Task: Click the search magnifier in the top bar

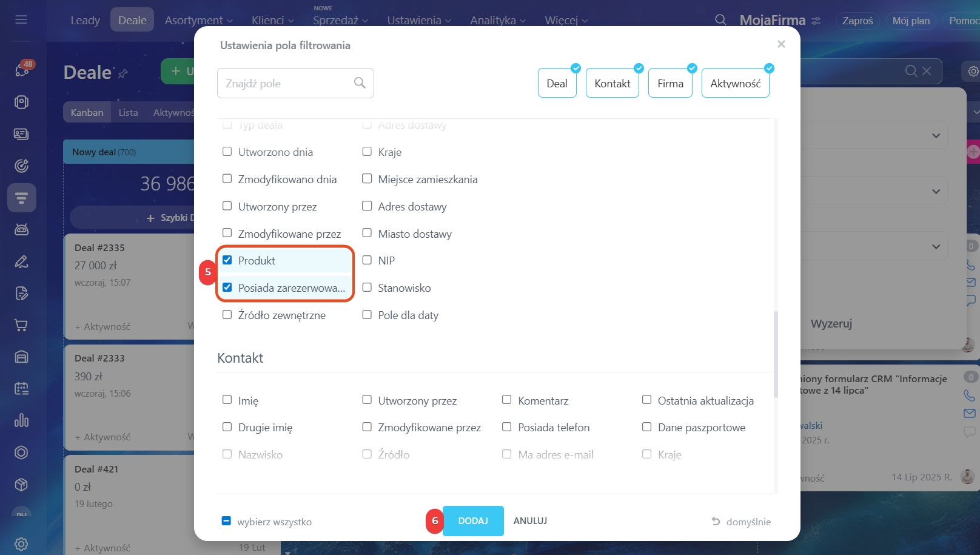Action: 720,20
